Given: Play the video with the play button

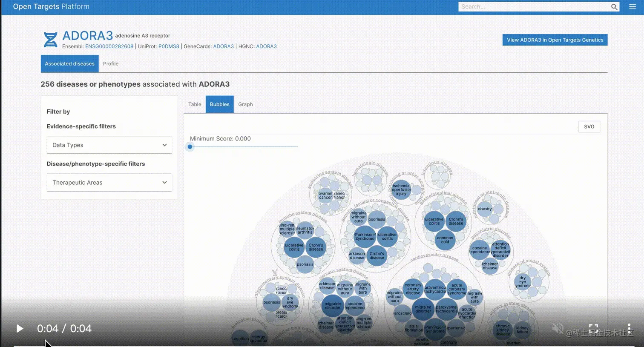Looking at the screenshot, I should pyautogui.click(x=20, y=328).
